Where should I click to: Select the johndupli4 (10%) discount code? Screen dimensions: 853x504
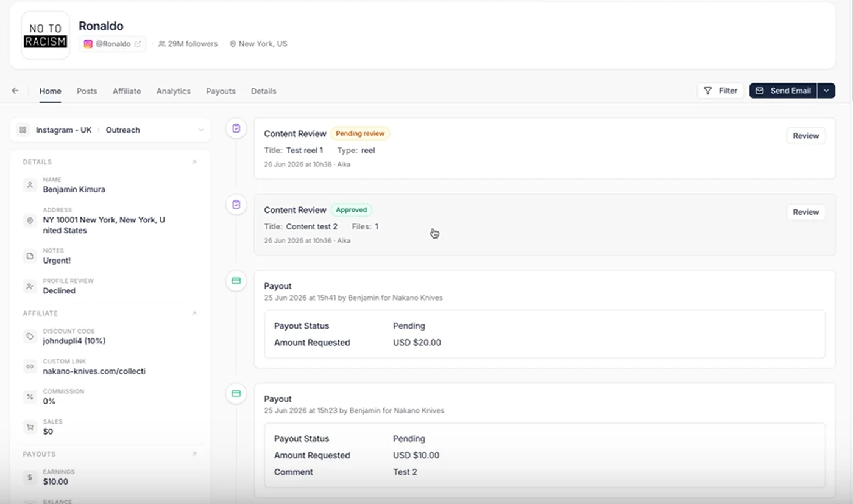[74, 341]
